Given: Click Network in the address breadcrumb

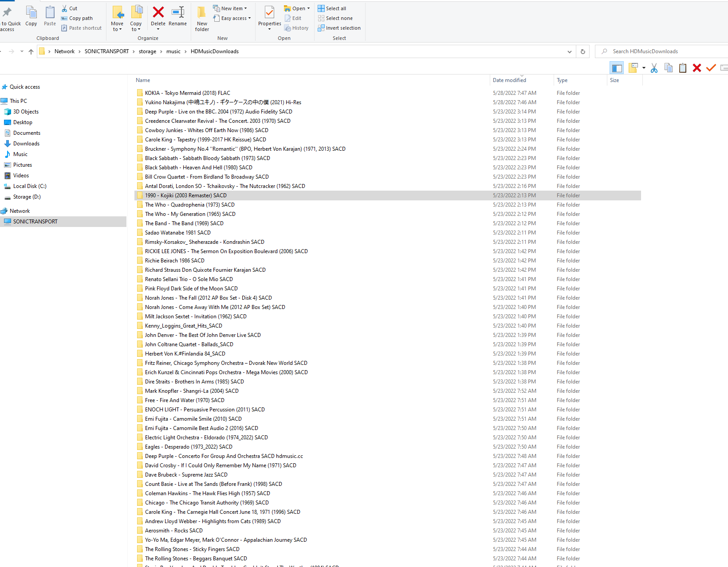Looking at the screenshot, I should [64, 51].
